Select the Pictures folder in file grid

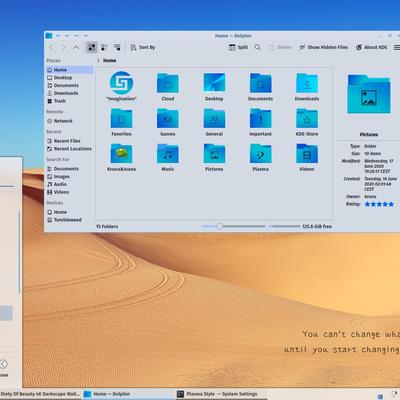click(x=214, y=157)
